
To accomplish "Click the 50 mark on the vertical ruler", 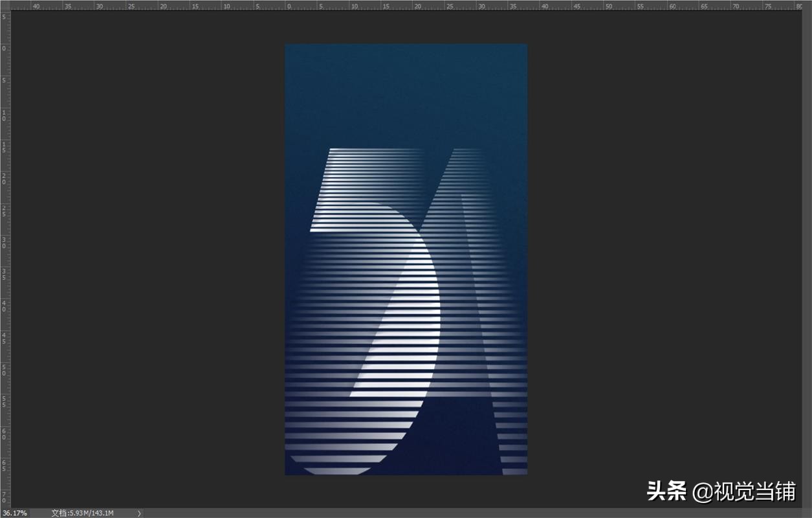I will point(5,370).
